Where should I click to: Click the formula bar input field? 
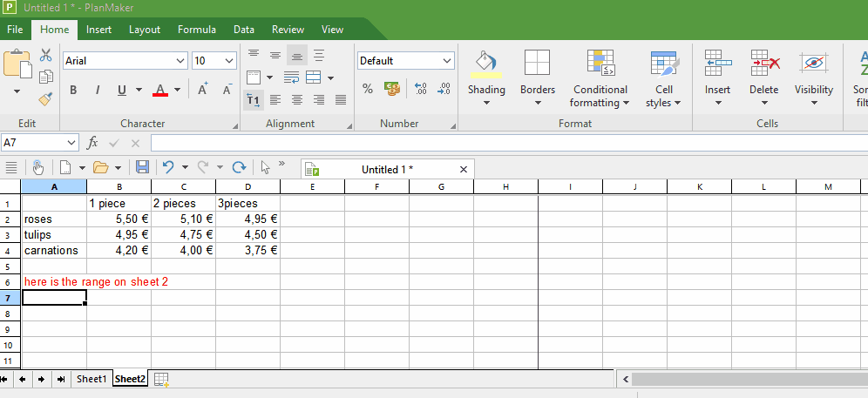(505, 143)
